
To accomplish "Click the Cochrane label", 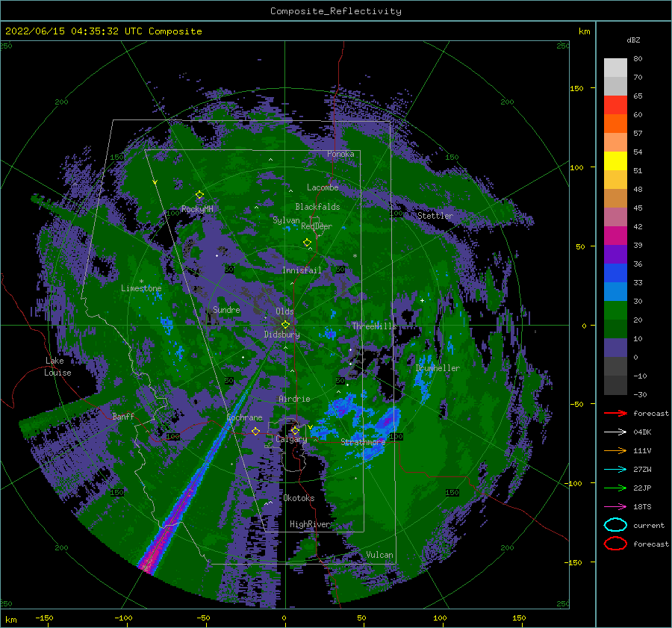I will pos(244,417).
